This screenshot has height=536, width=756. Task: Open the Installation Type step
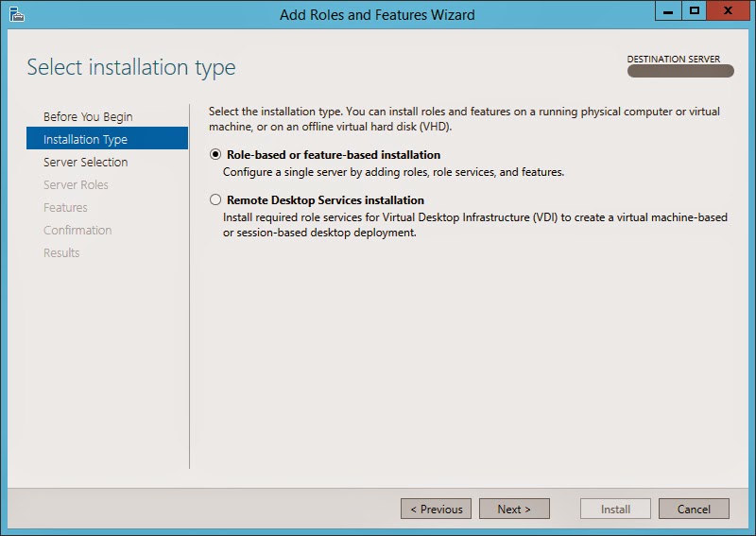85,139
